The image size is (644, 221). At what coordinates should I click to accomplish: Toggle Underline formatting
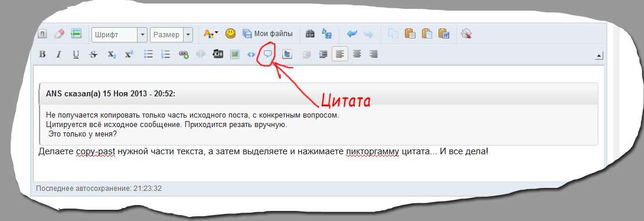[76, 54]
